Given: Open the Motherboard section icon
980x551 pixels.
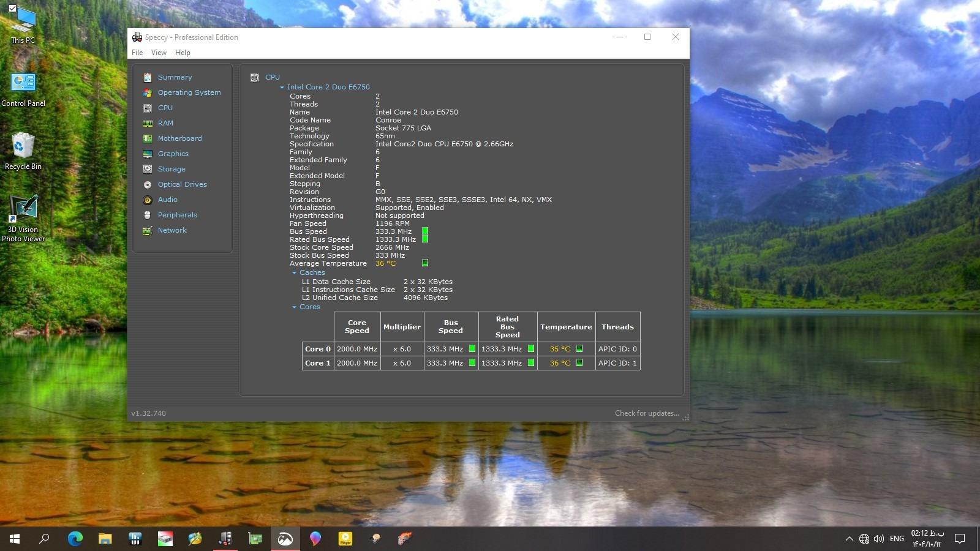Looking at the screenshot, I should point(148,138).
